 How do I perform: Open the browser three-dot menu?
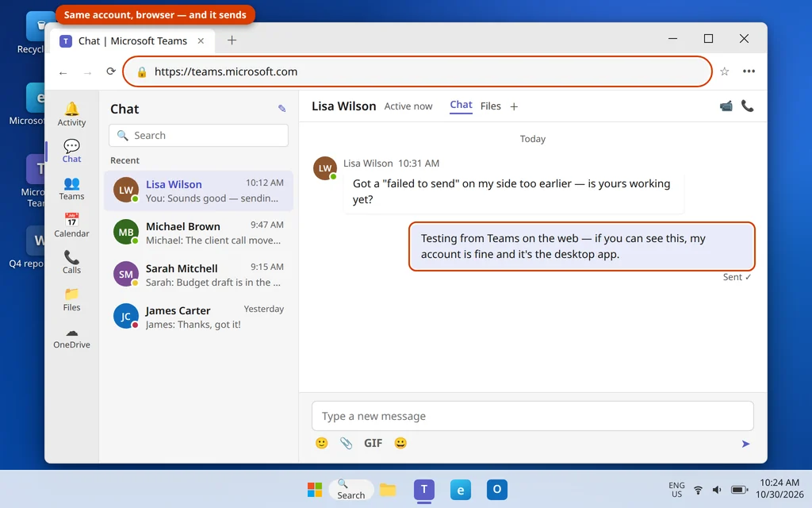pyautogui.click(x=749, y=71)
